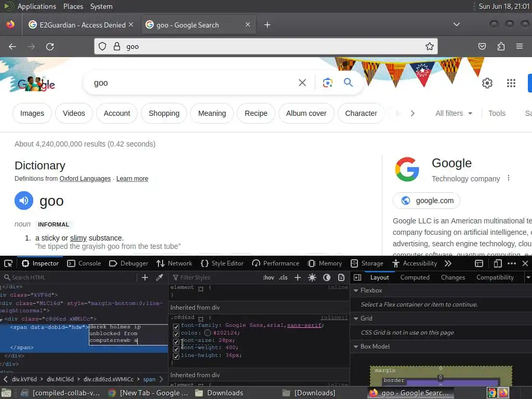Image resolution: width=532 pixels, height=399 pixels.
Task: Reload the current page
Action: [50, 46]
